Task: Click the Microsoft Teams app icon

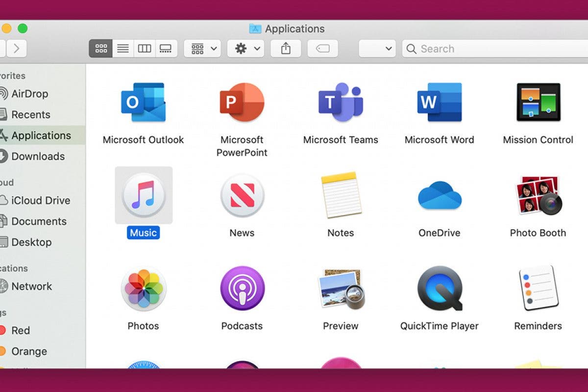Action: point(341,102)
